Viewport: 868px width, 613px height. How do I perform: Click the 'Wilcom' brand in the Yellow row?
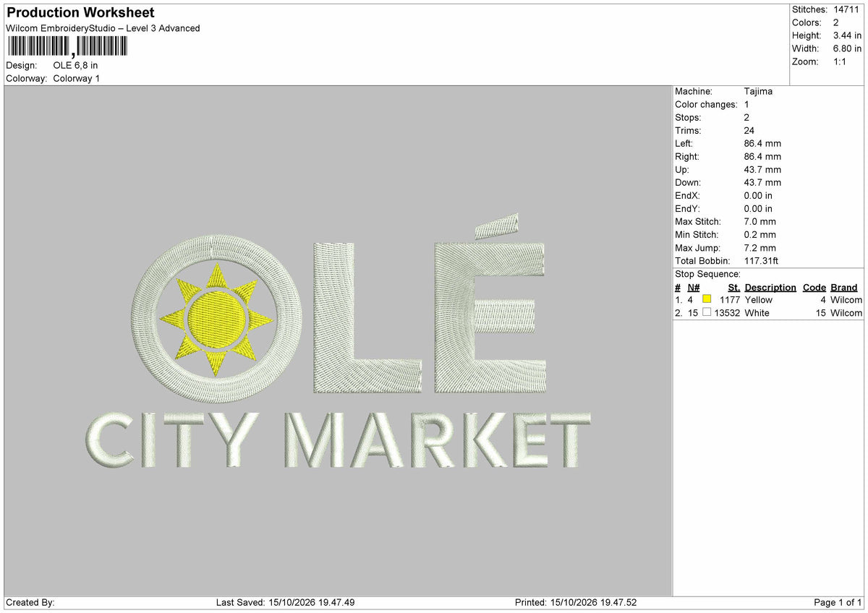point(846,299)
